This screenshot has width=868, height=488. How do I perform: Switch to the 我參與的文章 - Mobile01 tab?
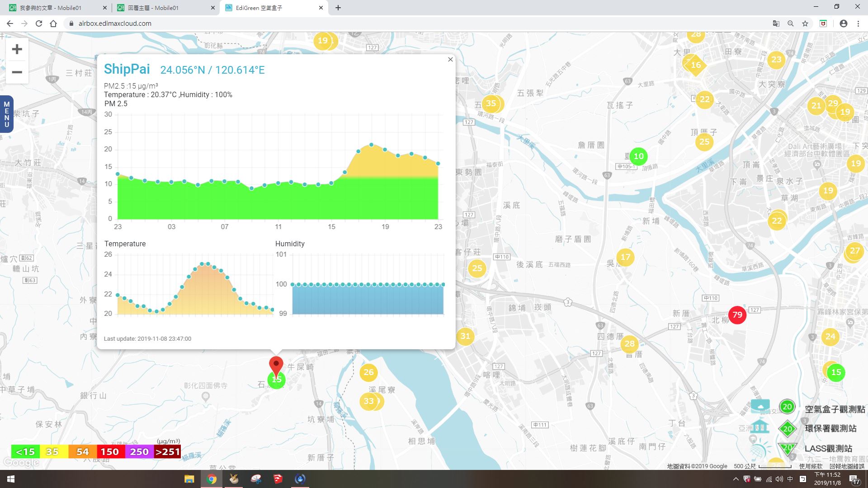pos(55,8)
